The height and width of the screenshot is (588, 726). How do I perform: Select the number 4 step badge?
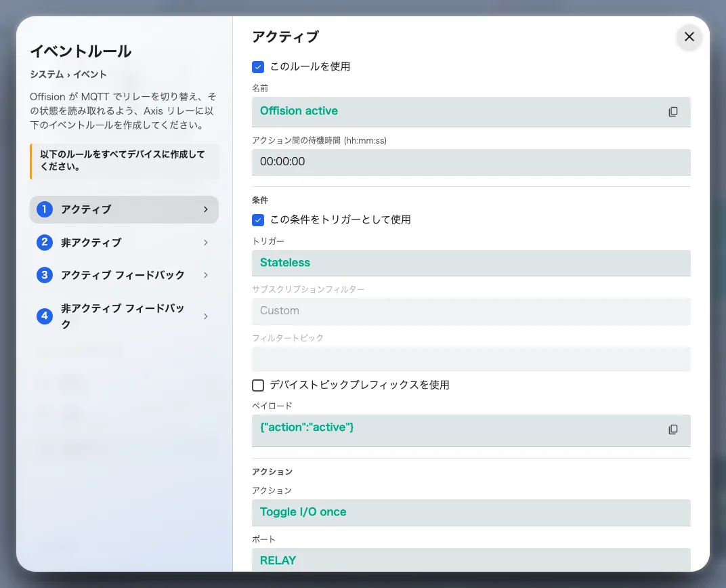click(x=45, y=316)
